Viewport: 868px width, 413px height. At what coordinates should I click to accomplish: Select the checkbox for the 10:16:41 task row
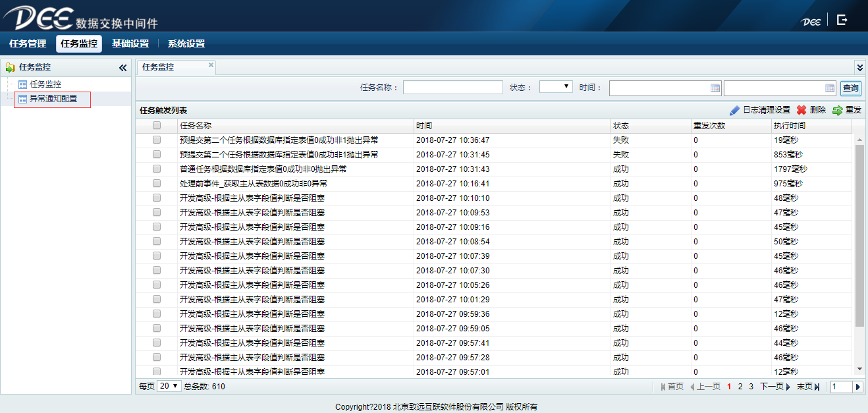pyautogui.click(x=157, y=184)
